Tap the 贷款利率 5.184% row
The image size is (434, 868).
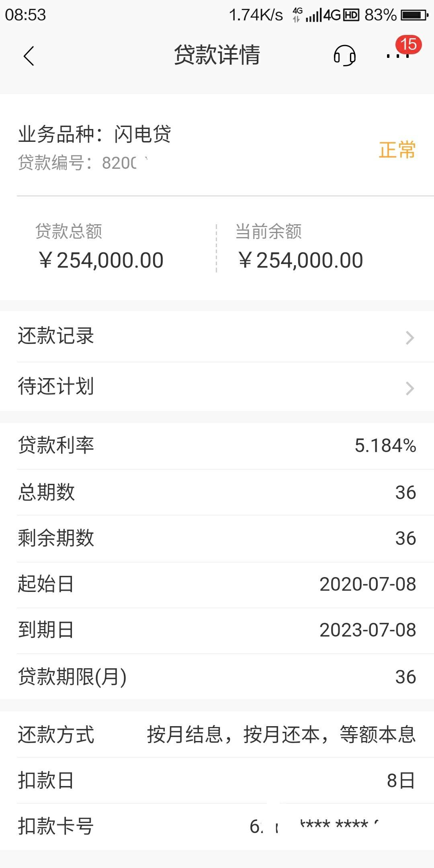tap(217, 446)
